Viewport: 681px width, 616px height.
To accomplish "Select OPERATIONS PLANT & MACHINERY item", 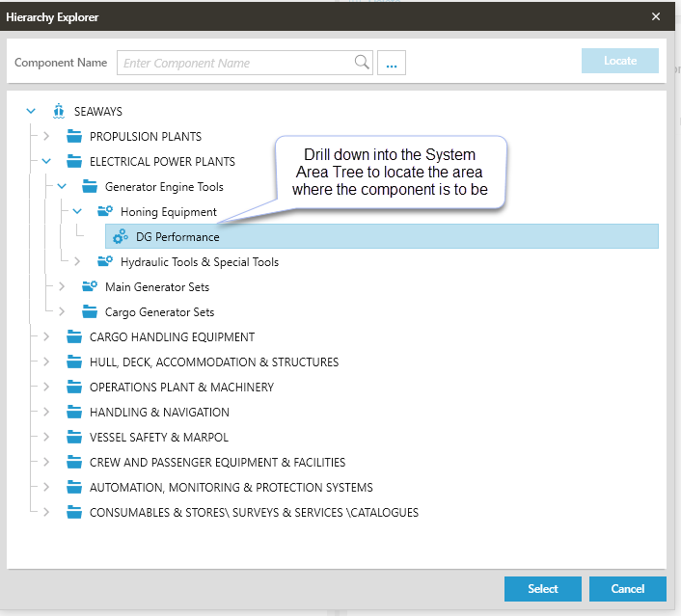I will tap(181, 388).
